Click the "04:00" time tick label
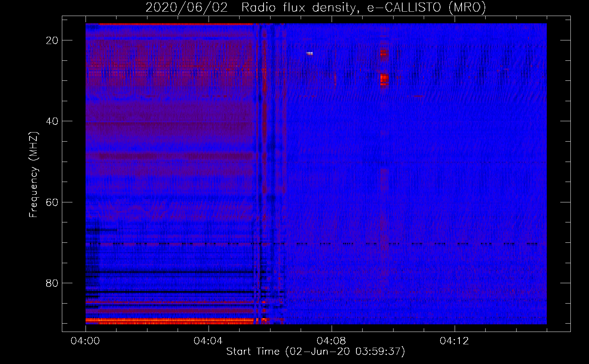Screen dimensions: 589x364 tap(85, 341)
